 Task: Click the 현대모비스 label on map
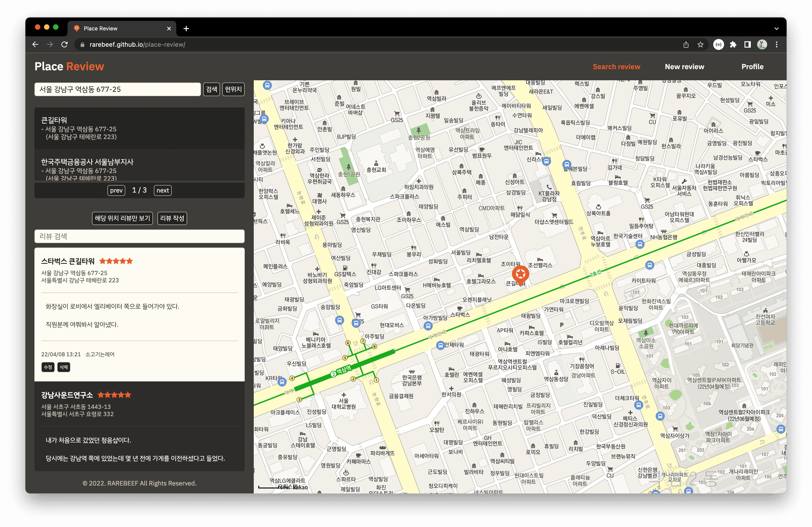[x=391, y=325]
